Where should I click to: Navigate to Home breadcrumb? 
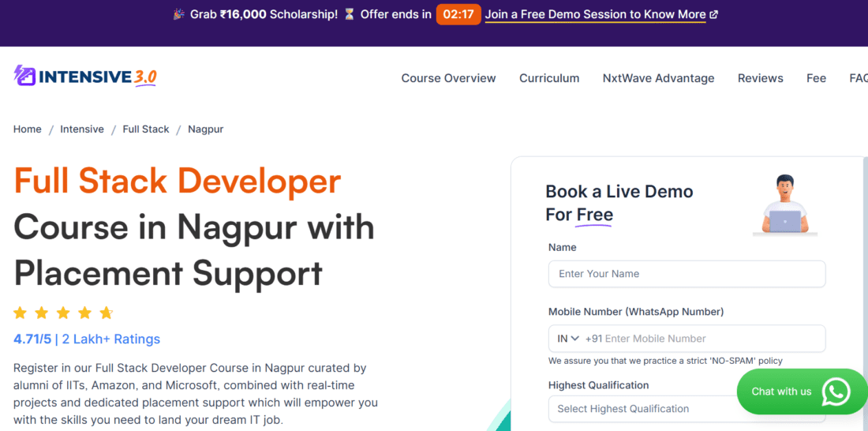28,129
